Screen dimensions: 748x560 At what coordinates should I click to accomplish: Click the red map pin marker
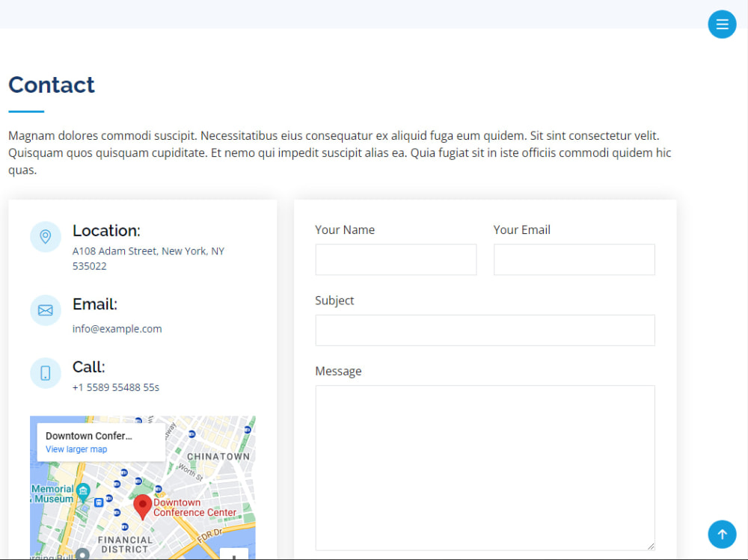coord(142,507)
